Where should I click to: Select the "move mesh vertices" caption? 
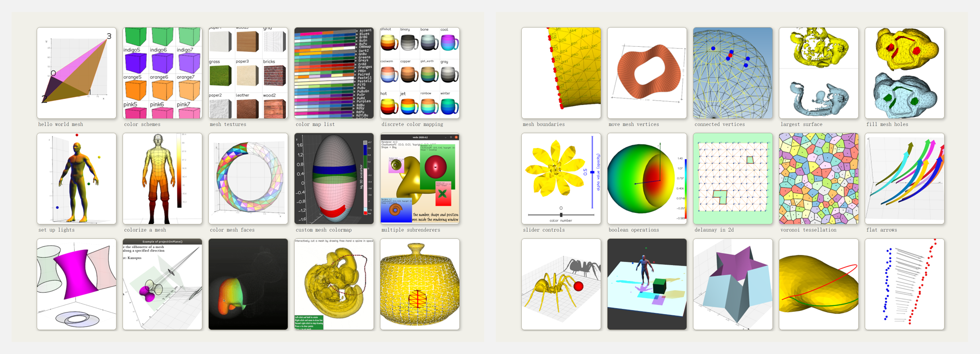click(x=634, y=124)
